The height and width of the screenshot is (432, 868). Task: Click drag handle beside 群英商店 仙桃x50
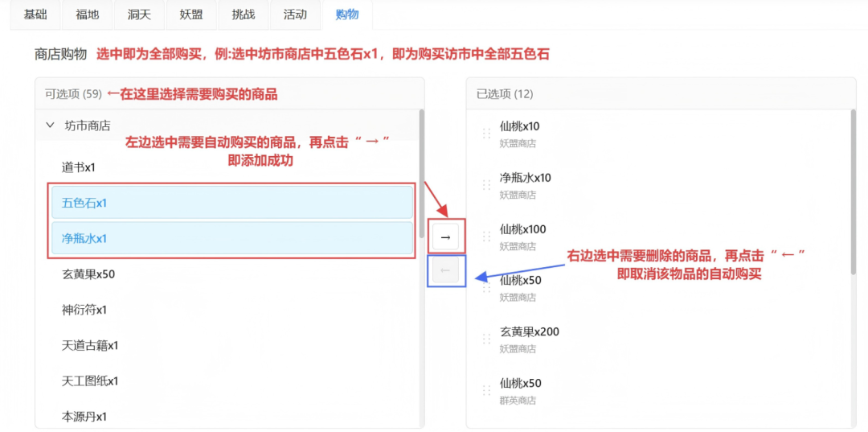(486, 390)
